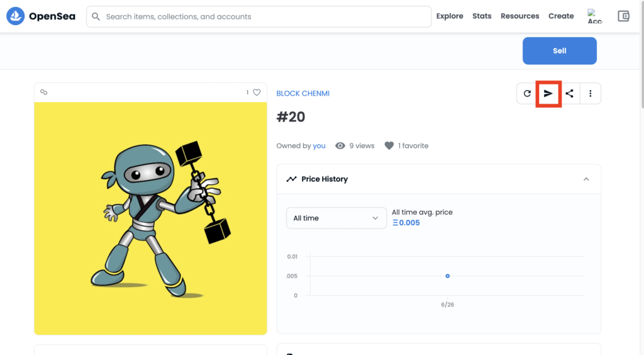The height and width of the screenshot is (355, 644).
Task: Refresh metadata with the reload icon
Action: click(x=527, y=94)
